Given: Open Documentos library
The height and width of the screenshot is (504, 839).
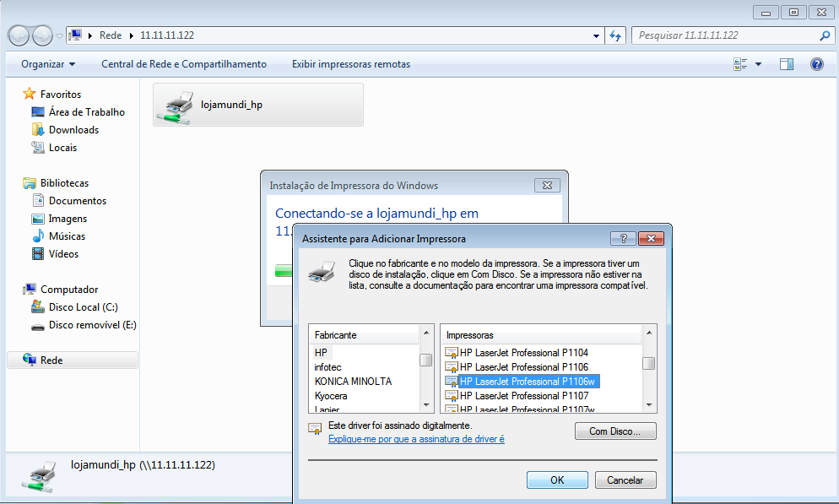Looking at the screenshot, I should point(78,201).
